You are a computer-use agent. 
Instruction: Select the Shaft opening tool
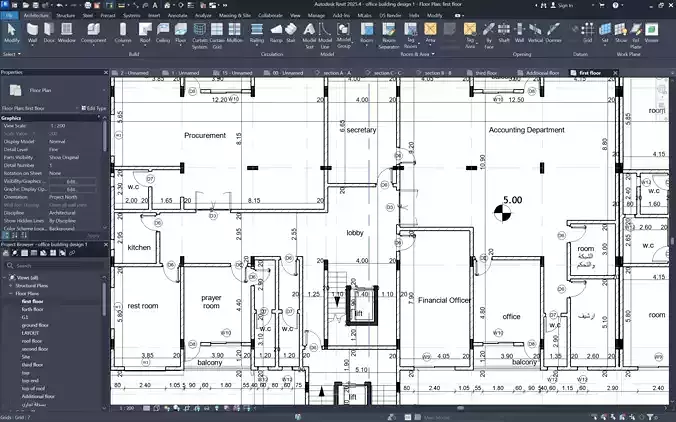[x=504, y=32]
